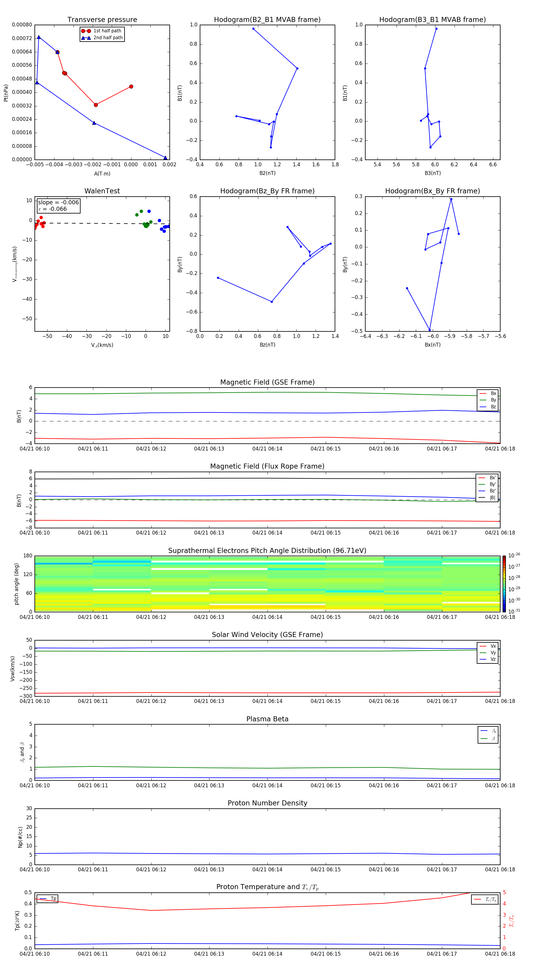Select '2nd half path' legend entry
The height and width of the screenshot is (980, 535).
pyautogui.click(x=102, y=38)
